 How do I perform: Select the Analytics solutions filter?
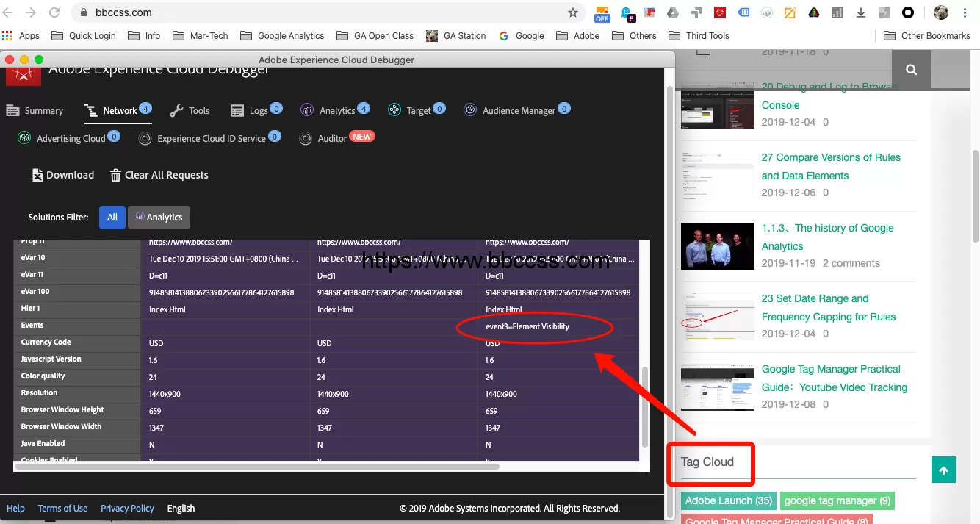[159, 217]
